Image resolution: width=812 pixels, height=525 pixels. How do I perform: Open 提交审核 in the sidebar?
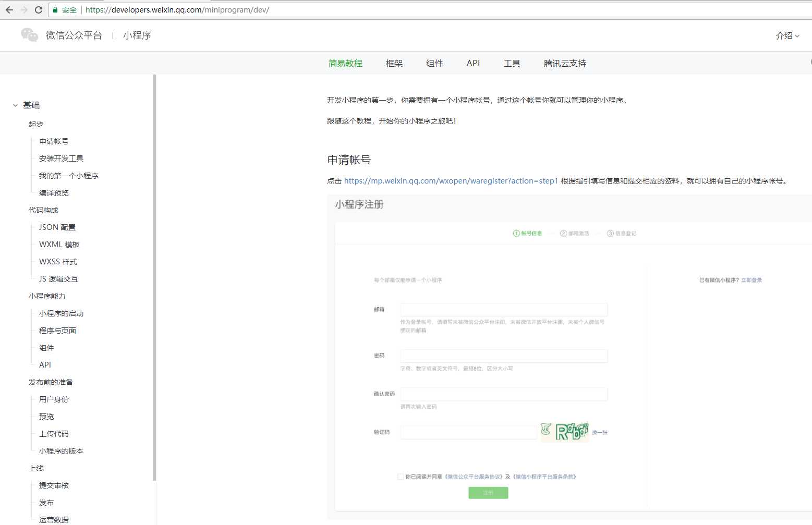tap(54, 485)
